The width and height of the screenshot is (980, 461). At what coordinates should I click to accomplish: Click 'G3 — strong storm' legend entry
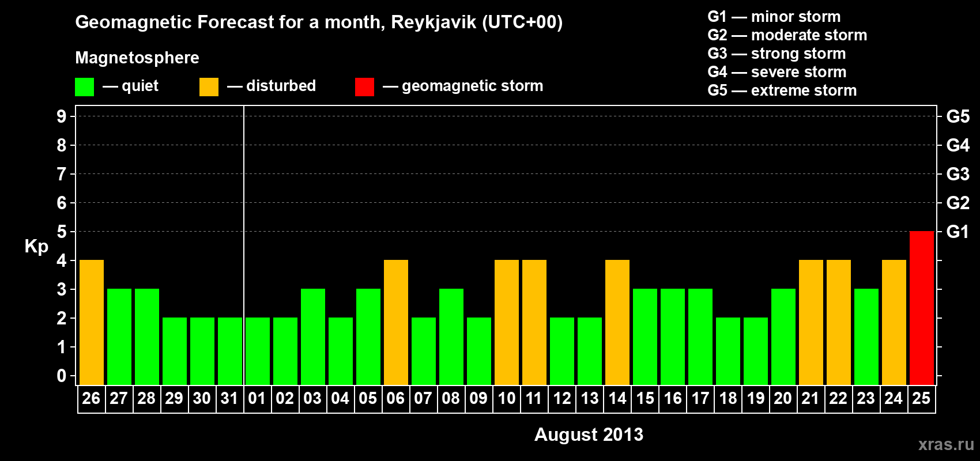click(777, 54)
